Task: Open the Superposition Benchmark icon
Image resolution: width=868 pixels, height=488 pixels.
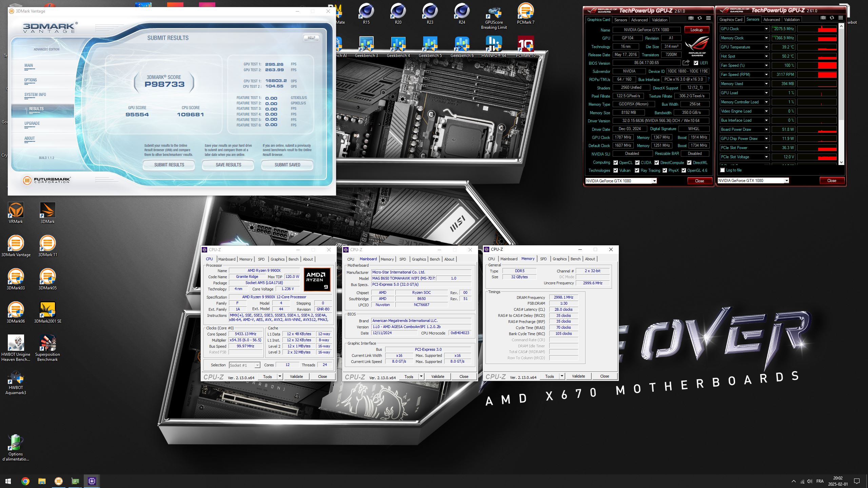Action: pyautogui.click(x=47, y=348)
